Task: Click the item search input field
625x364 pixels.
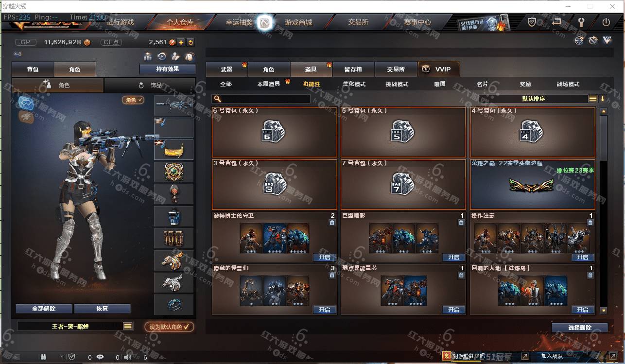Action: point(261,99)
